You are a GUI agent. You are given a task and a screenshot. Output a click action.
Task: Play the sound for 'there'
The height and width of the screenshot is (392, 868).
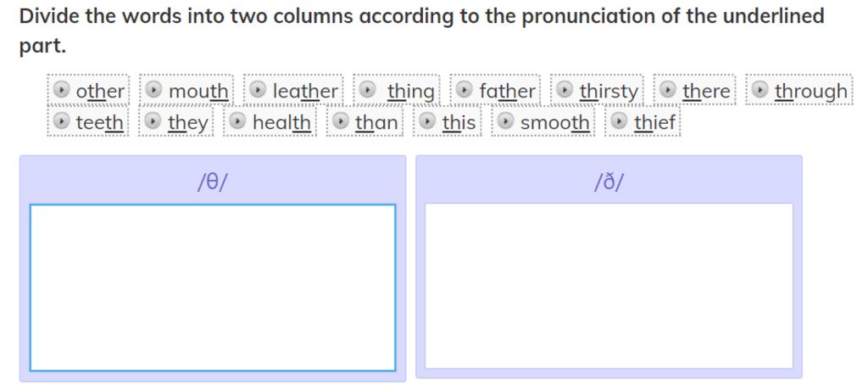[x=668, y=89]
